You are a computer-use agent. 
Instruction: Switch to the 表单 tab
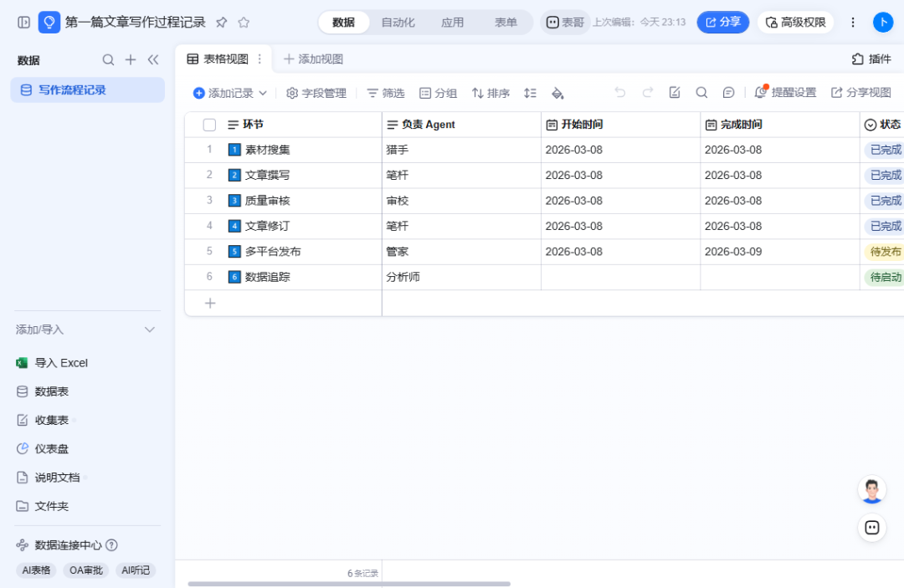point(506,23)
